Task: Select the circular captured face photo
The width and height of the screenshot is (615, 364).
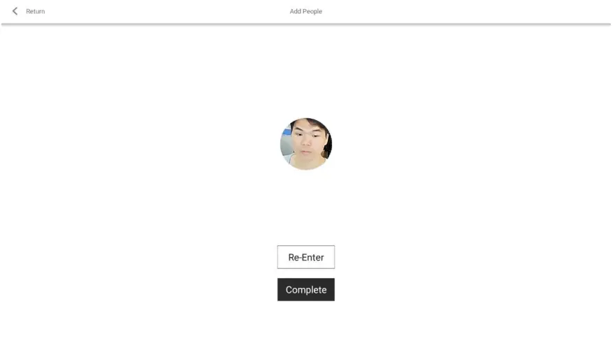Action: pos(306,143)
